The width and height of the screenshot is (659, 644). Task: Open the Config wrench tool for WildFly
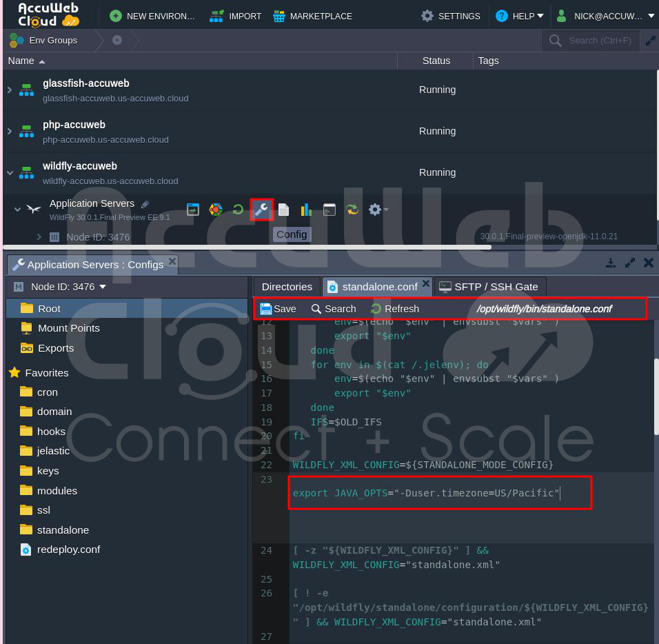click(x=261, y=209)
